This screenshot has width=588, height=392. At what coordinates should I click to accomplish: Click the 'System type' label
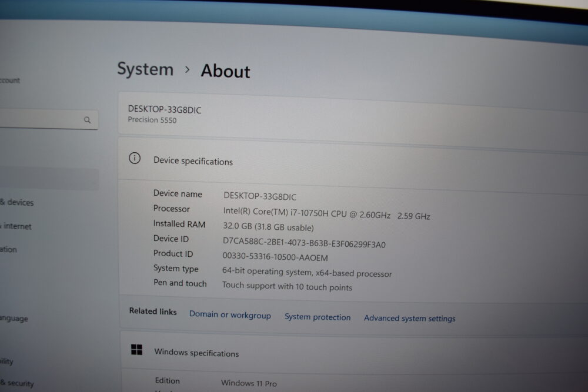(176, 269)
